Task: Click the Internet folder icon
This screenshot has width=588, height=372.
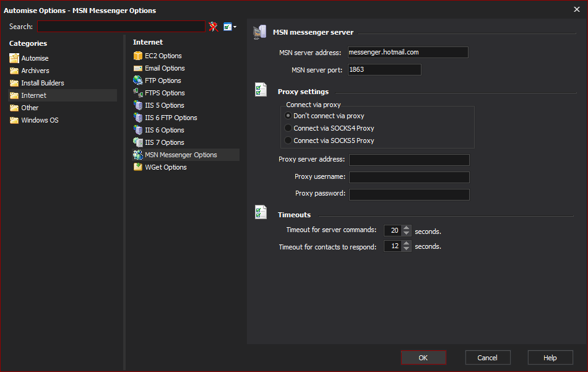Action: (x=14, y=95)
